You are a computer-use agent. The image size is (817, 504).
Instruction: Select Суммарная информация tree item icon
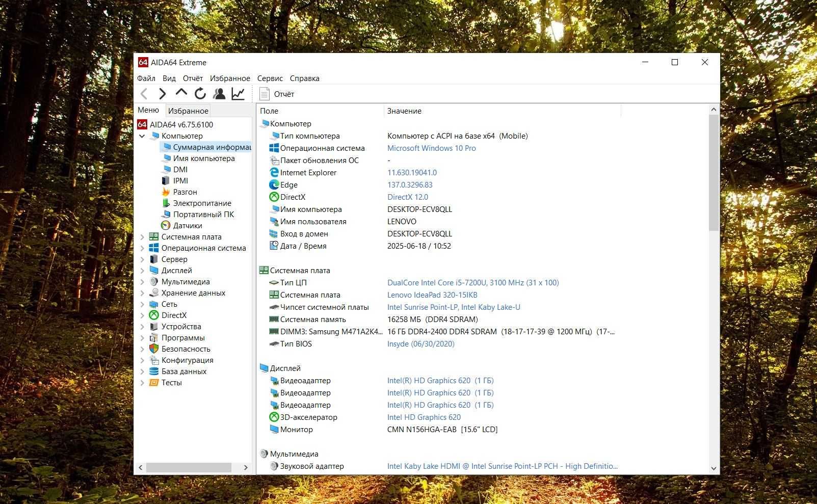coord(166,147)
